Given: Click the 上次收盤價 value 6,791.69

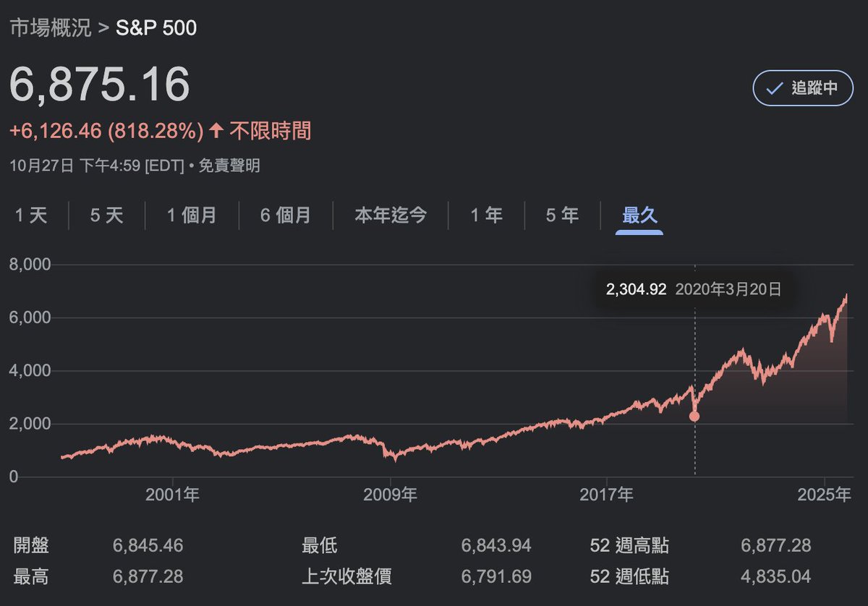Looking at the screenshot, I should click(x=496, y=576).
